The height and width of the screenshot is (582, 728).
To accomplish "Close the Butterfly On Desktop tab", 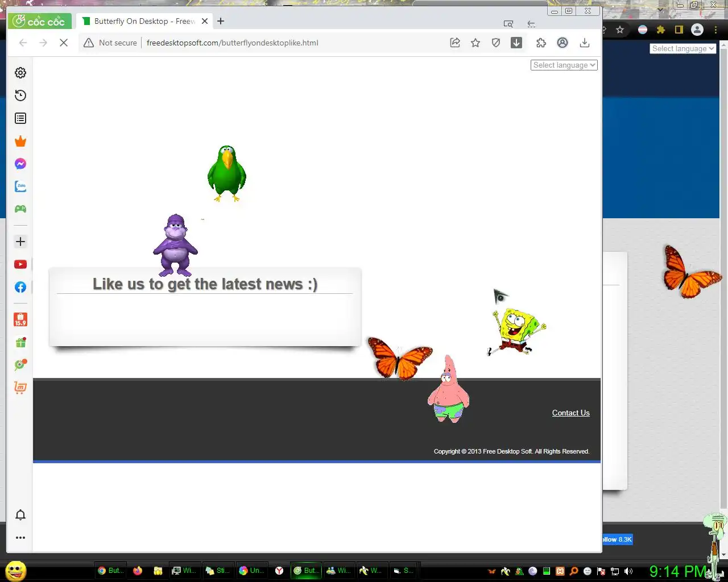I will click(205, 21).
